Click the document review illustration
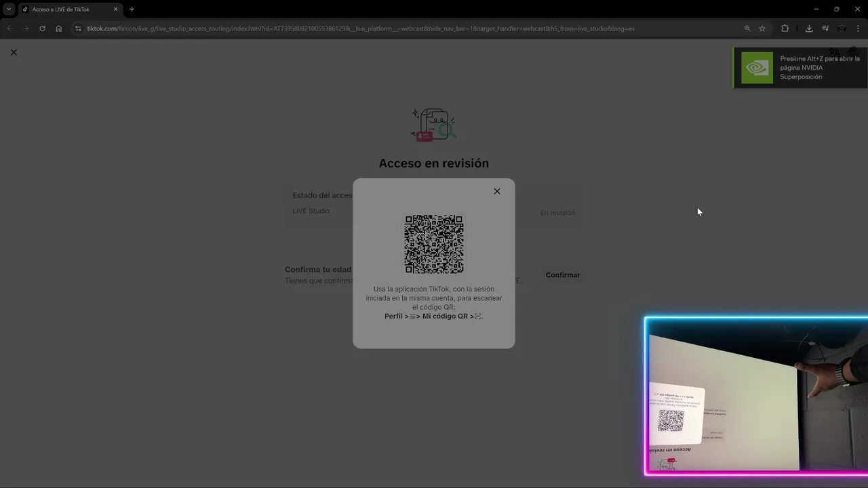The image size is (868, 488). (434, 125)
